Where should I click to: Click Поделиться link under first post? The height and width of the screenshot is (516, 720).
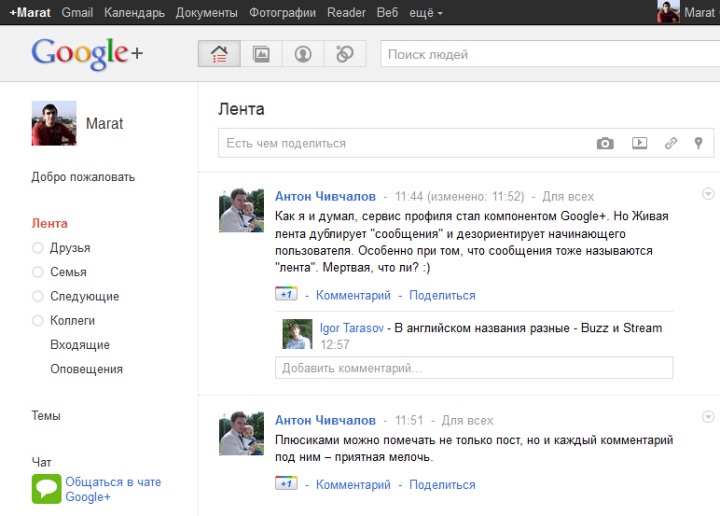tap(442, 295)
